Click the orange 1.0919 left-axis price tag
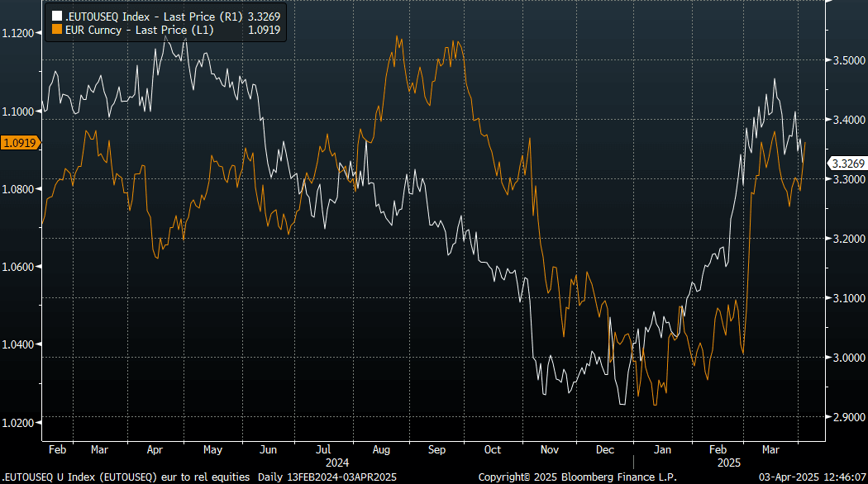 click(x=19, y=143)
